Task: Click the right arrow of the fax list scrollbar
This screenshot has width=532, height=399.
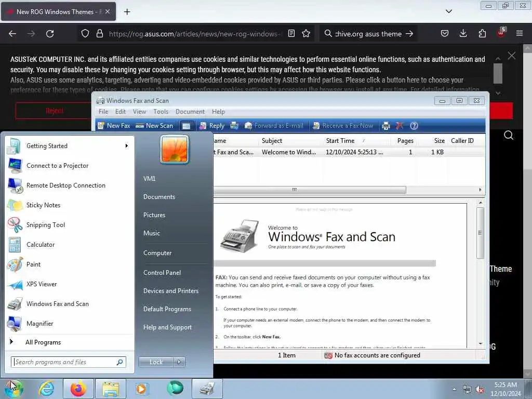Action: tap(480, 190)
